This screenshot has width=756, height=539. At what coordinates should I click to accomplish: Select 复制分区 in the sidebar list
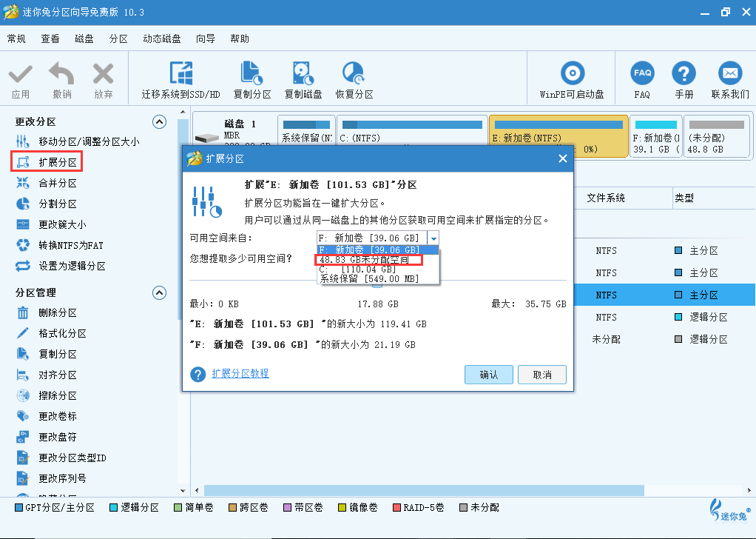[47, 354]
